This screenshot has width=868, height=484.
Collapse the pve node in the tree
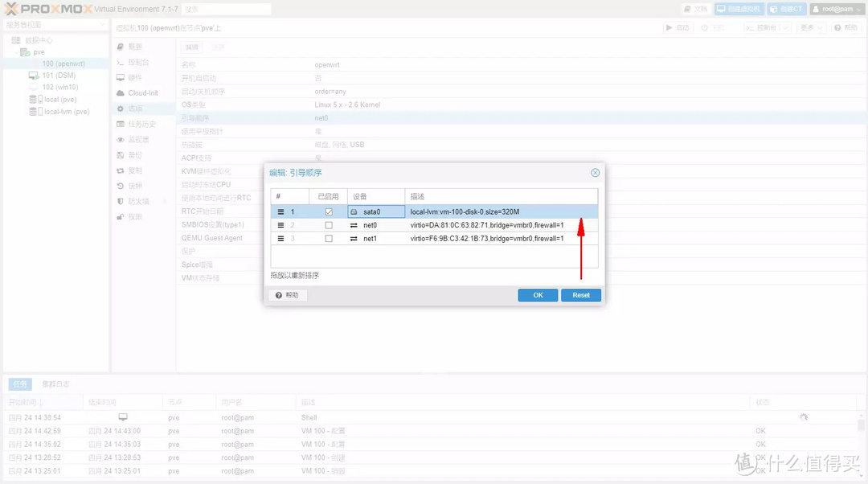(15, 52)
